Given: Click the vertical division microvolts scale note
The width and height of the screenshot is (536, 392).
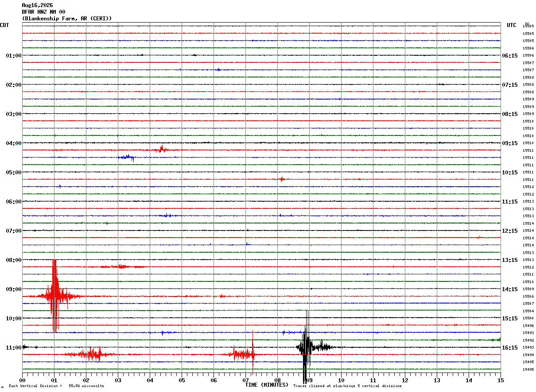Looking at the screenshot, I should [56, 386].
